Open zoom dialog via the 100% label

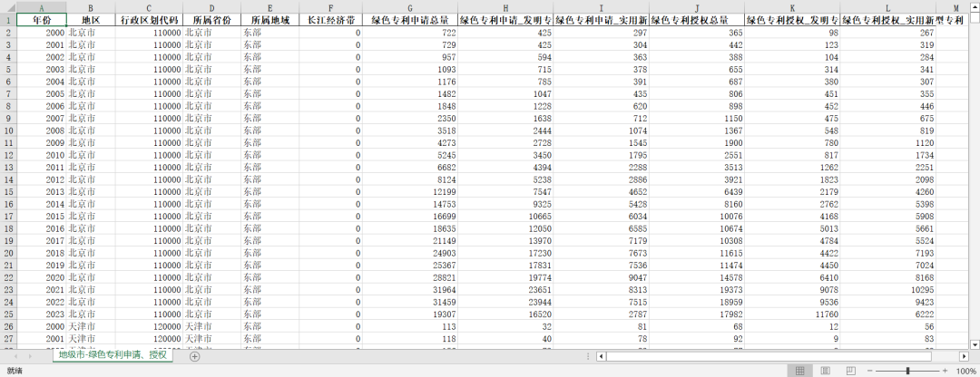point(965,371)
